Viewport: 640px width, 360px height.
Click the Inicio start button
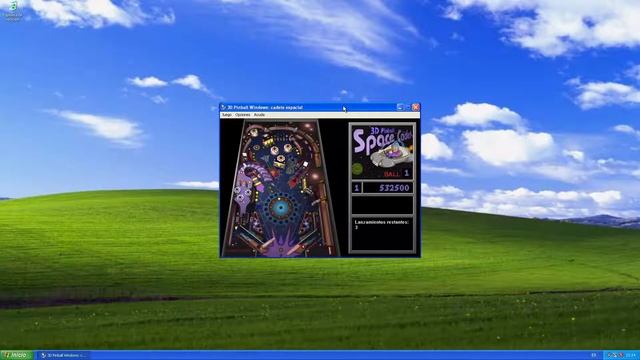point(16,356)
